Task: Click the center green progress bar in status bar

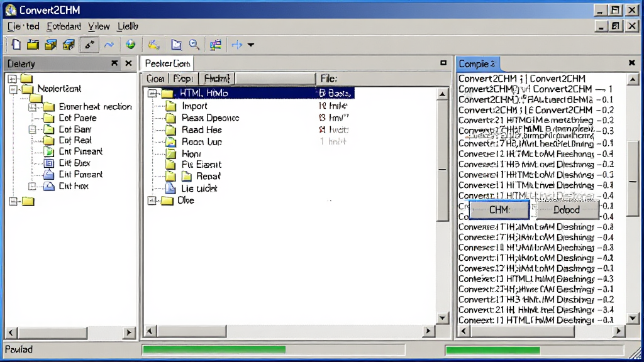Action: coord(214,349)
